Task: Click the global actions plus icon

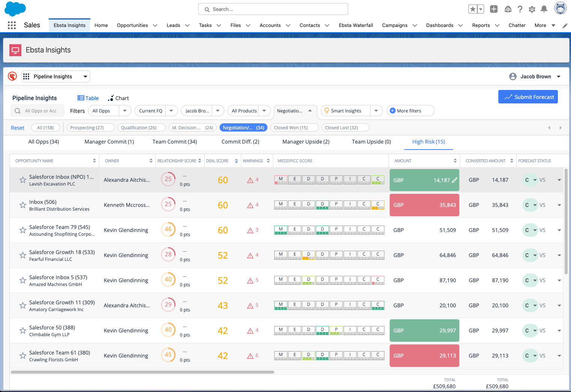Action: pos(494,9)
